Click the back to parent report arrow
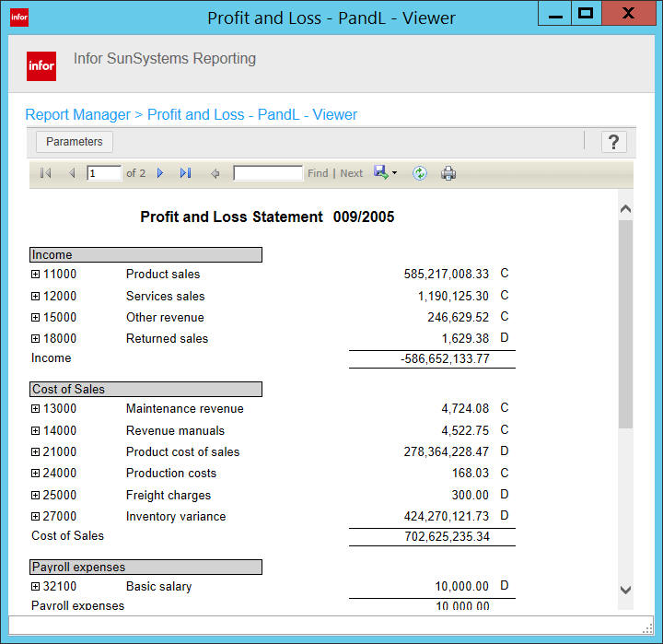This screenshot has height=644, width=663. coord(215,173)
